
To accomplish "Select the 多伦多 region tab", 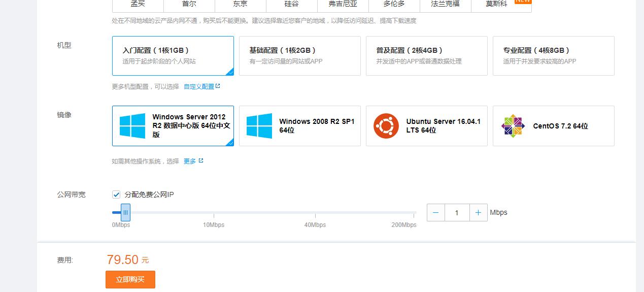I will coord(394,5).
